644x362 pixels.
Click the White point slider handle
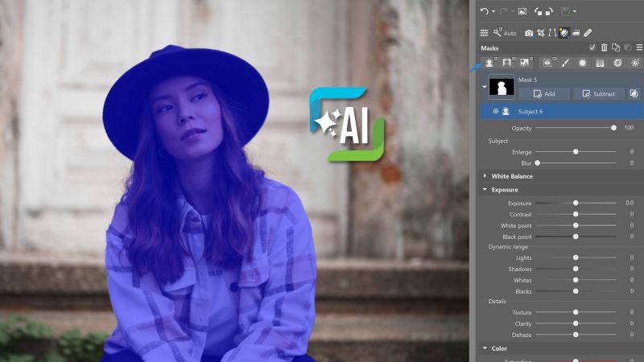[576, 225]
